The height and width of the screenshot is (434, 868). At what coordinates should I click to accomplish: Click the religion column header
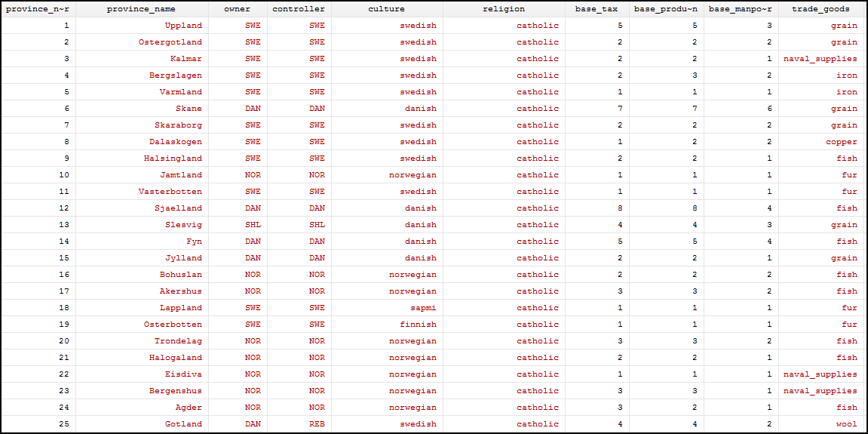pyautogui.click(x=503, y=9)
